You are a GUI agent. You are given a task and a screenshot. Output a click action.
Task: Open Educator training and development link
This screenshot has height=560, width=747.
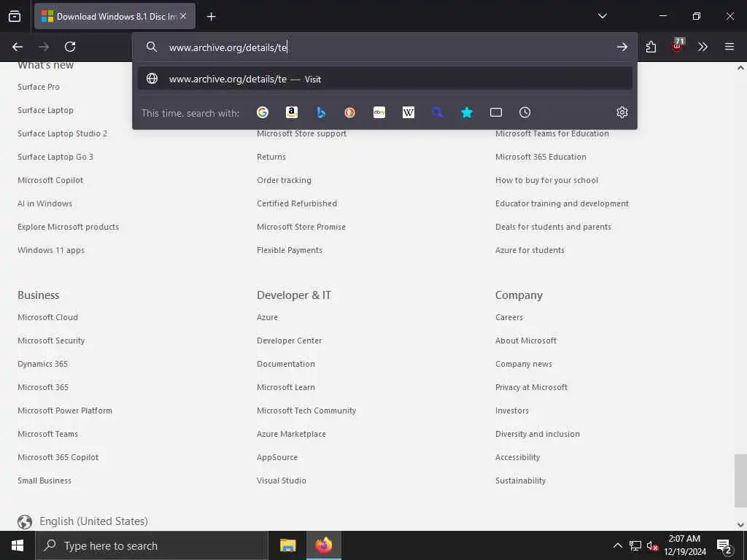562,203
